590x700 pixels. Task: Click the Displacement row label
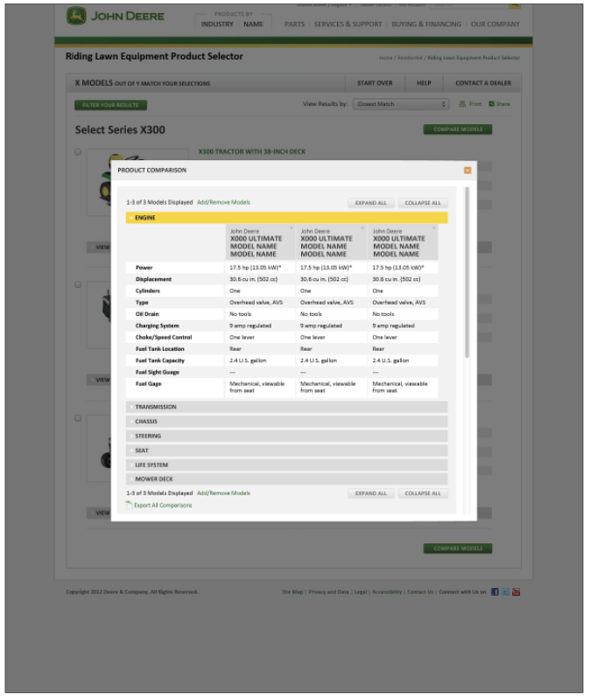pyautogui.click(x=153, y=279)
